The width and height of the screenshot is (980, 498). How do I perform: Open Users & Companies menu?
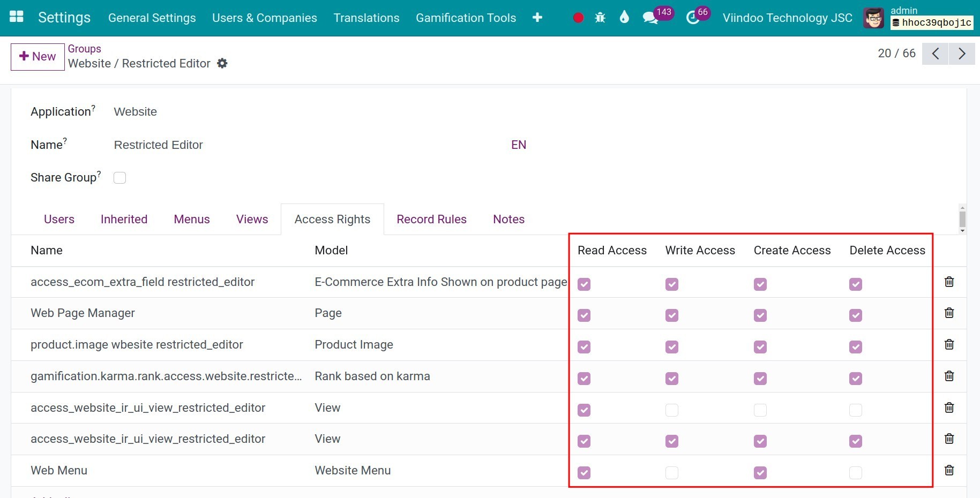[x=265, y=18]
